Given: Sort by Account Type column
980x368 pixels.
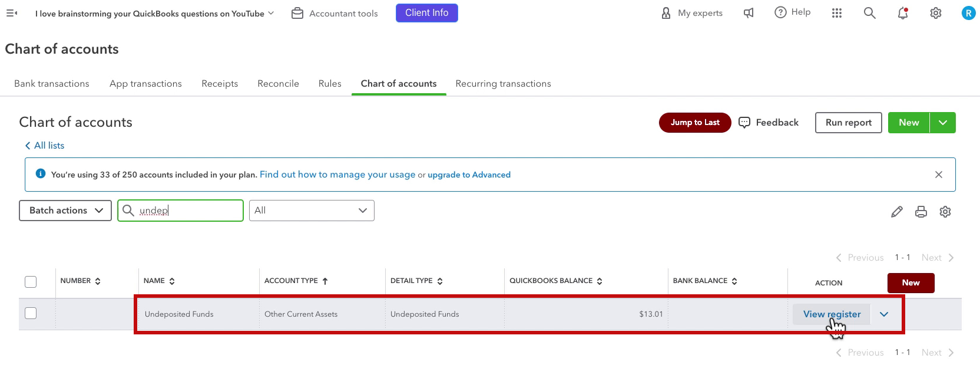Looking at the screenshot, I should click(296, 281).
